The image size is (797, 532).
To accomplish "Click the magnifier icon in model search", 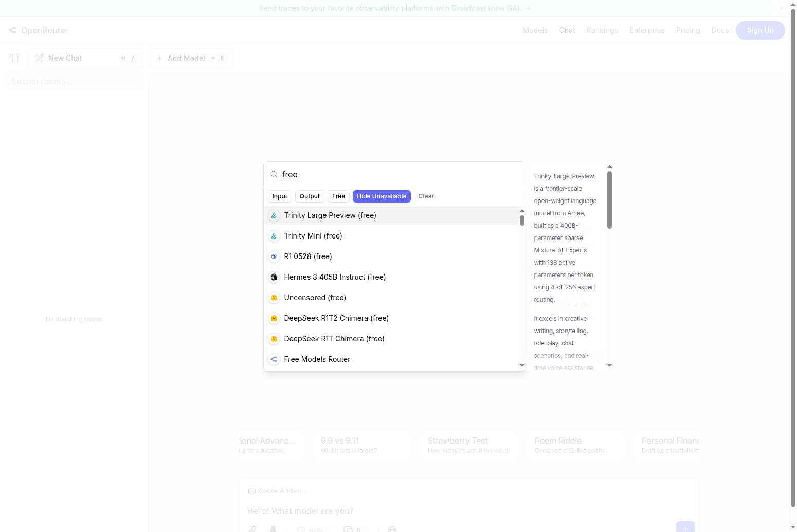I will [274, 175].
